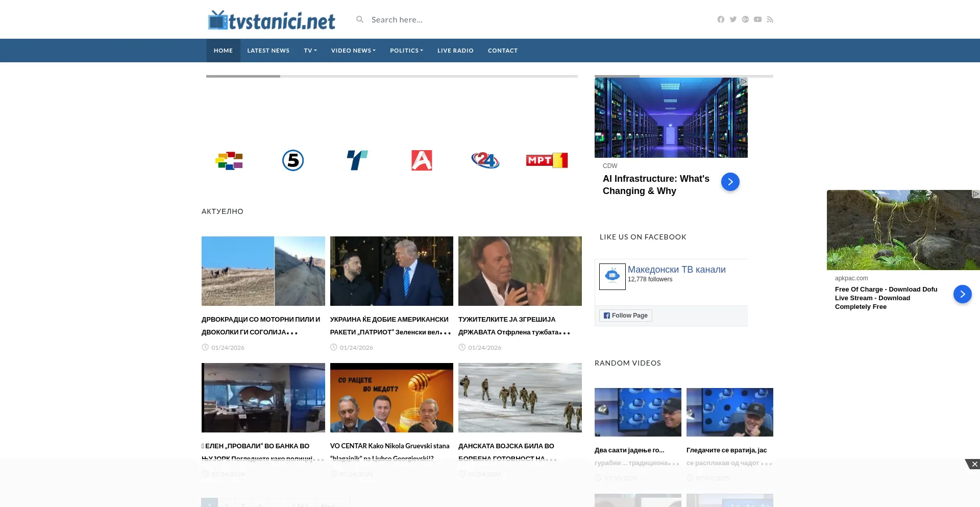The height and width of the screenshot is (507, 980).
Task: Open the Facebook social icon in header
Action: (x=721, y=19)
